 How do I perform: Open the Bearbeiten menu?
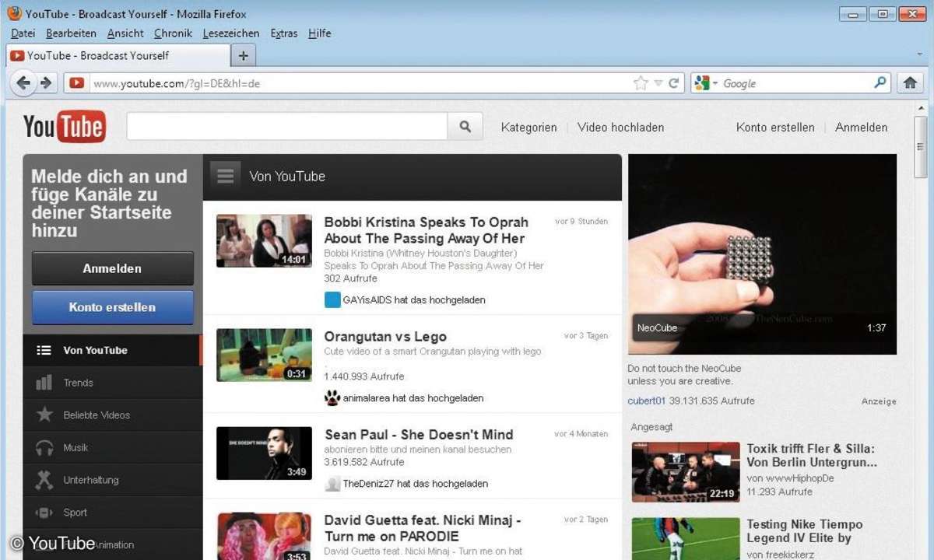click(71, 33)
